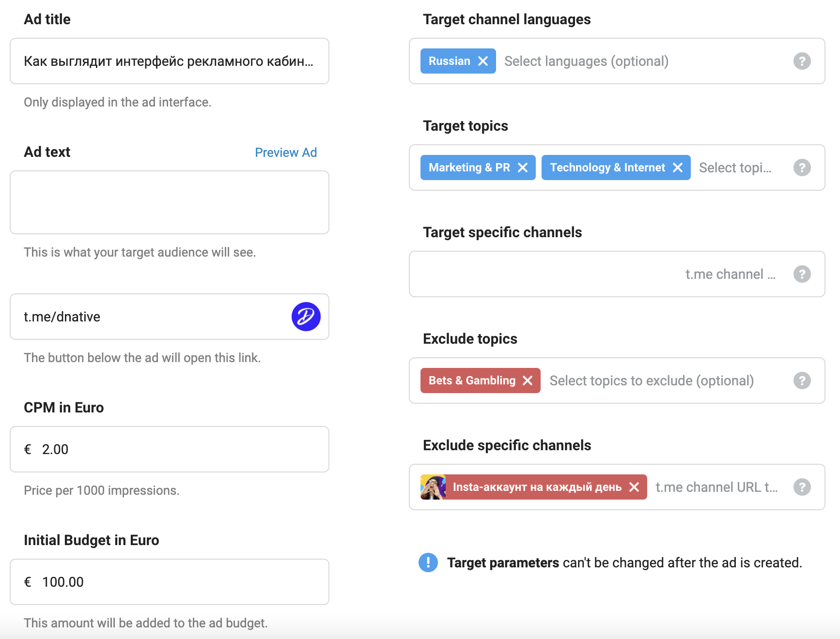Remove the Russian language tag
The image size is (840, 639).
pos(483,61)
